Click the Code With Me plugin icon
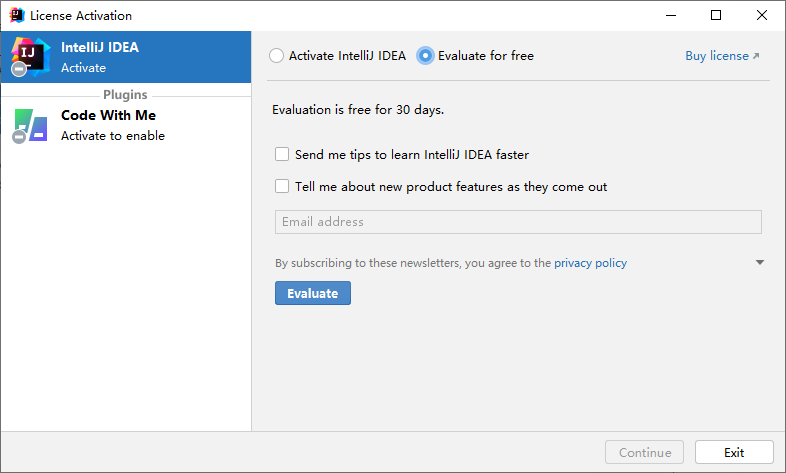786x473 pixels. [30, 124]
